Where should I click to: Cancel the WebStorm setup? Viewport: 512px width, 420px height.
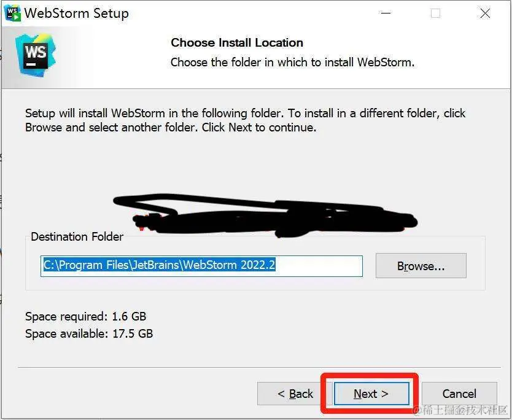click(459, 394)
